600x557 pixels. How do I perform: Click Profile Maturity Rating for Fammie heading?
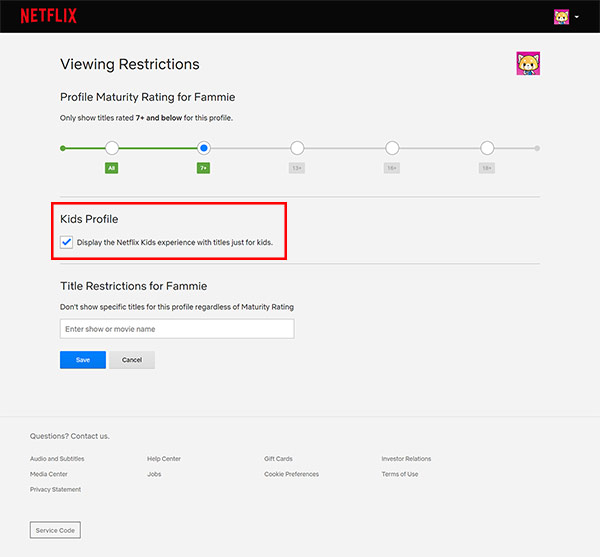(147, 97)
